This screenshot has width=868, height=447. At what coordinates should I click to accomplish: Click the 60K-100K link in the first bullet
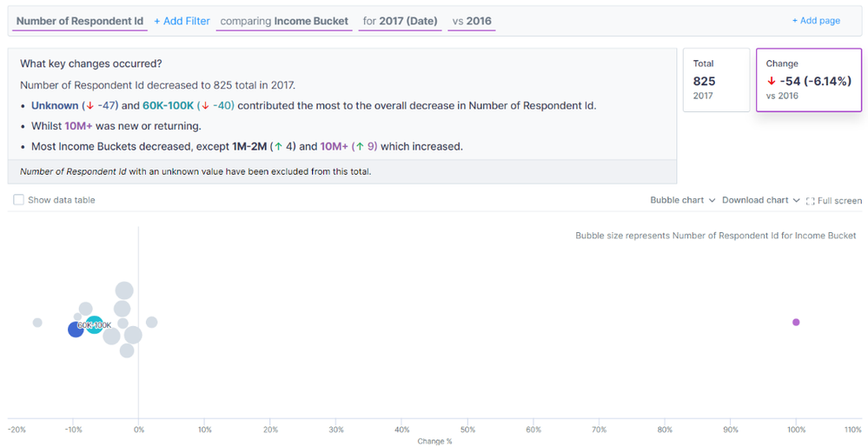pyautogui.click(x=169, y=105)
